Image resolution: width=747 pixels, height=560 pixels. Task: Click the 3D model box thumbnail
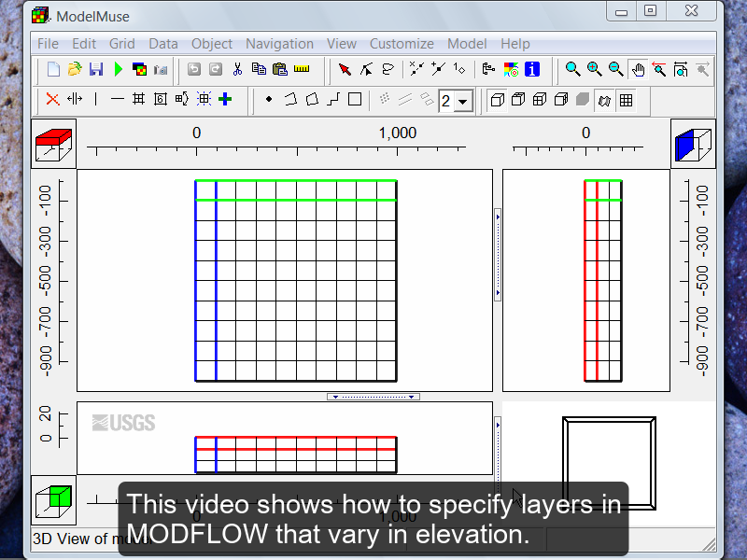coord(610,463)
